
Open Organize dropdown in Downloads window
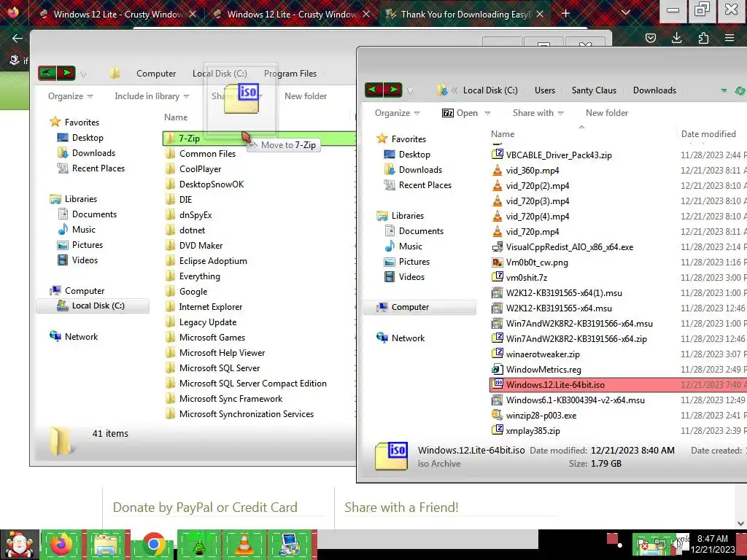click(x=398, y=113)
